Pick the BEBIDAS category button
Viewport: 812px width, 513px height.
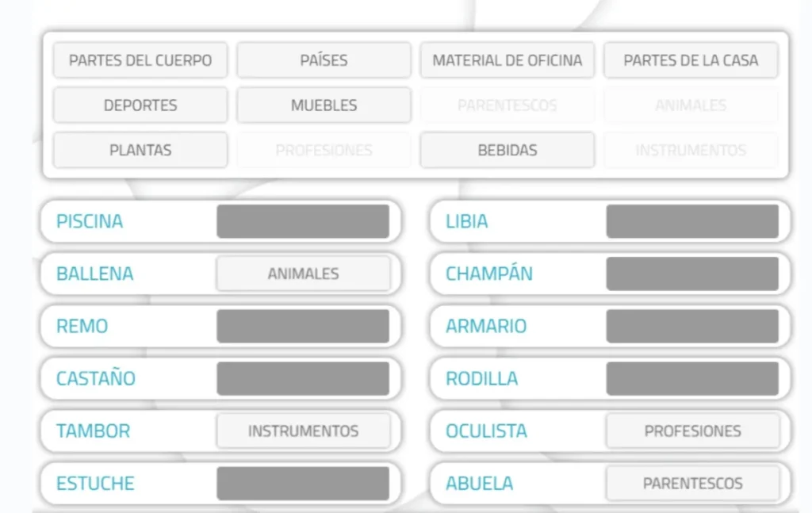pos(507,150)
